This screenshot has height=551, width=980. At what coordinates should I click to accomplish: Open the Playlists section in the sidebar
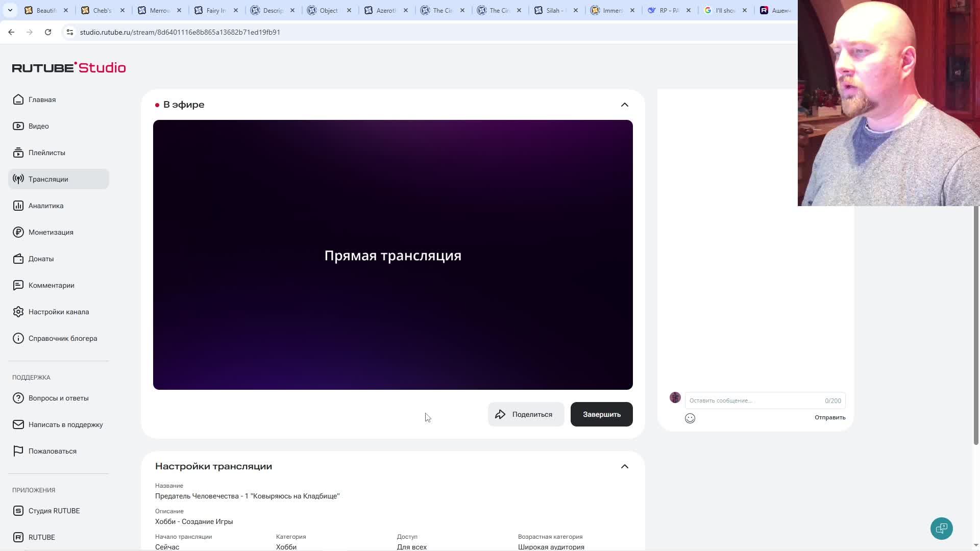click(46, 153)
